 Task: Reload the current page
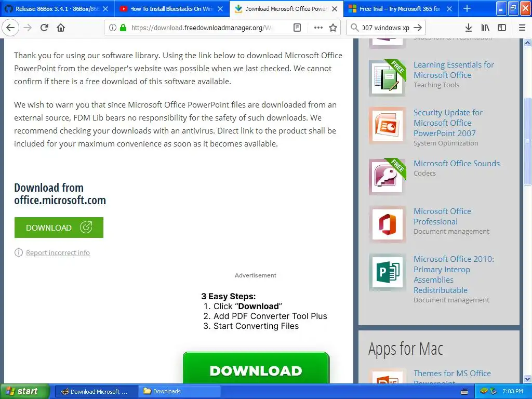tap(44, 28)
